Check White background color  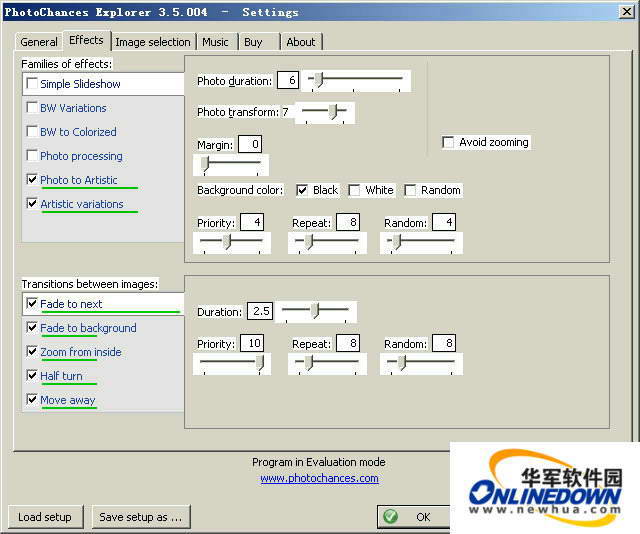pyautogui.click(x=354, y=190)
